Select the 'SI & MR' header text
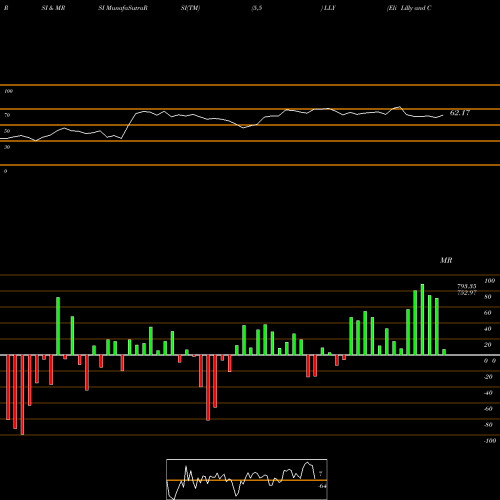Viewport: 500px width, 500px height. (x=53, y=8)
